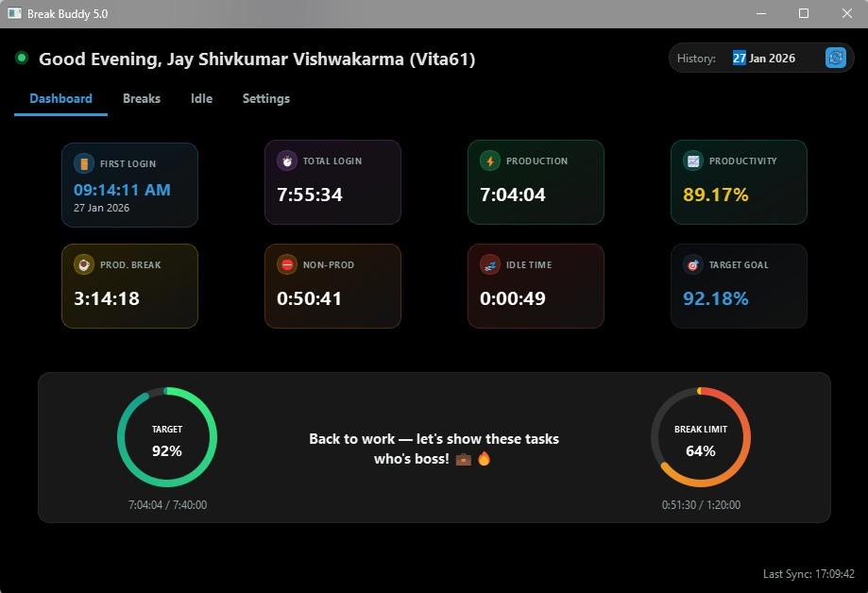The height and width of the screenshot is (593, 868).
Task: Click the First Login door icon
Action: pyautogui.click(x=84, y=164)
